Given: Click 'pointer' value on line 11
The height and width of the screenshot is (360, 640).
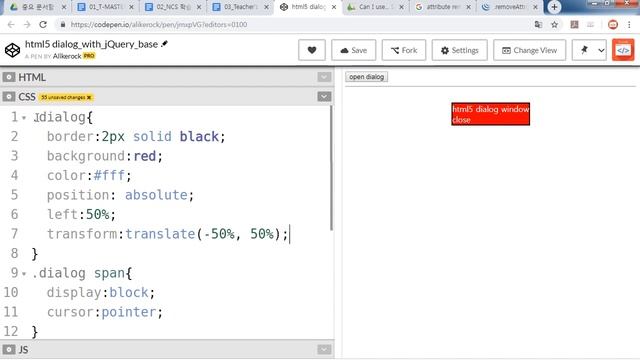Looking at the screenshot, I should click(129, 312).
